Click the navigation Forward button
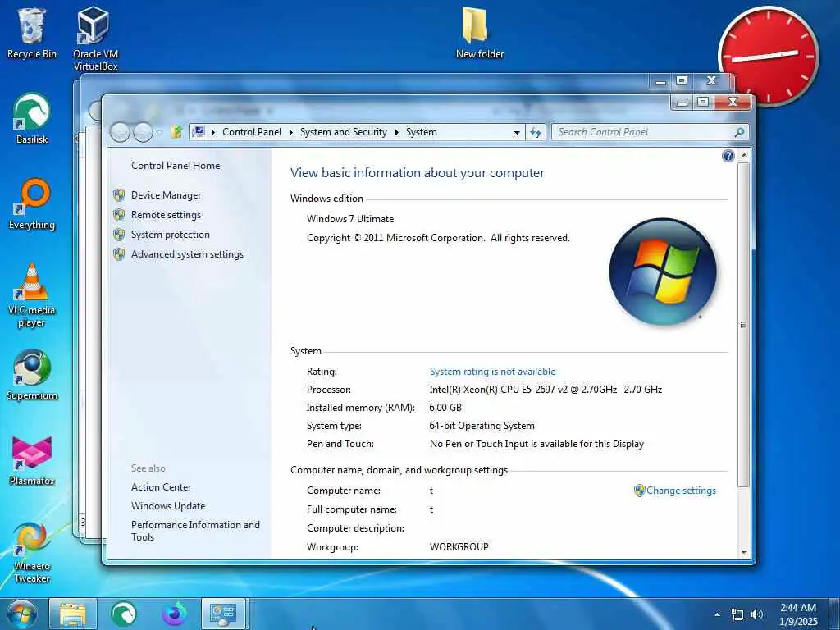The width and height of the screenshot is (840, 630). pyautogui.click(x=143, y=132)
